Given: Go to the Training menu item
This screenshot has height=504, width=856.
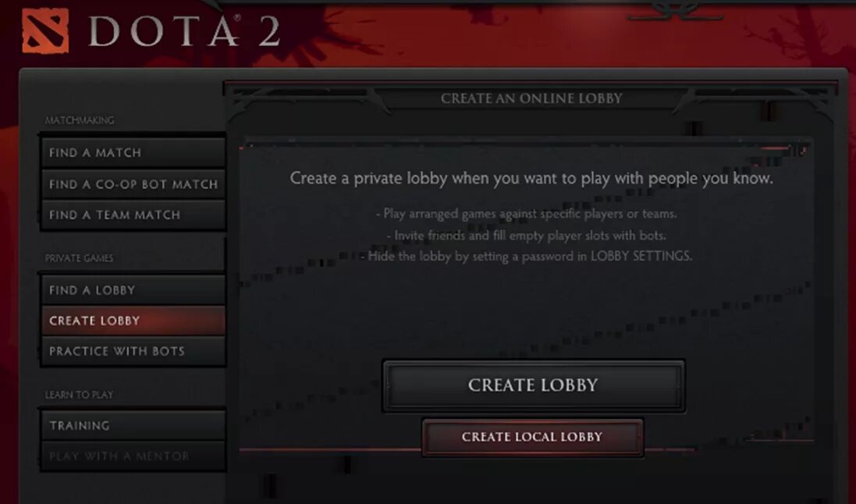Looking at the screenshot, I should click(x=133, y=426).
